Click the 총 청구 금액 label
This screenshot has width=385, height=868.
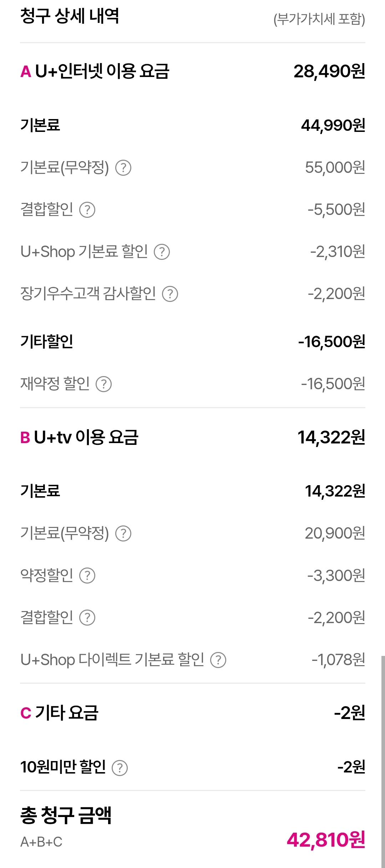(66, 815)
